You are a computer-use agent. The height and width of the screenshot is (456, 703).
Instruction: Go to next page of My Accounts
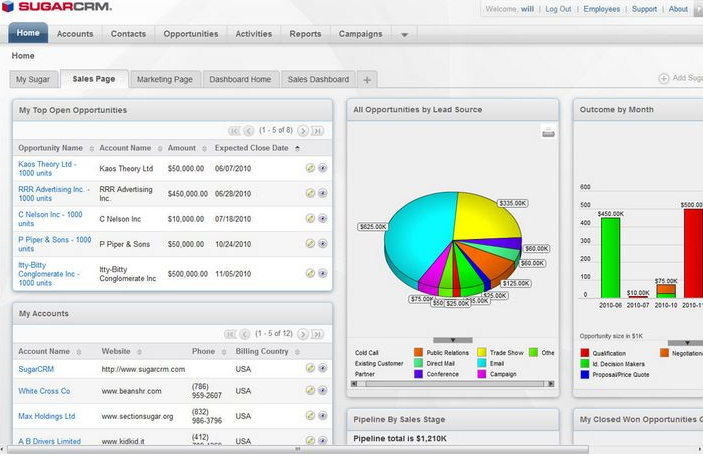click(x=303, y=333)
